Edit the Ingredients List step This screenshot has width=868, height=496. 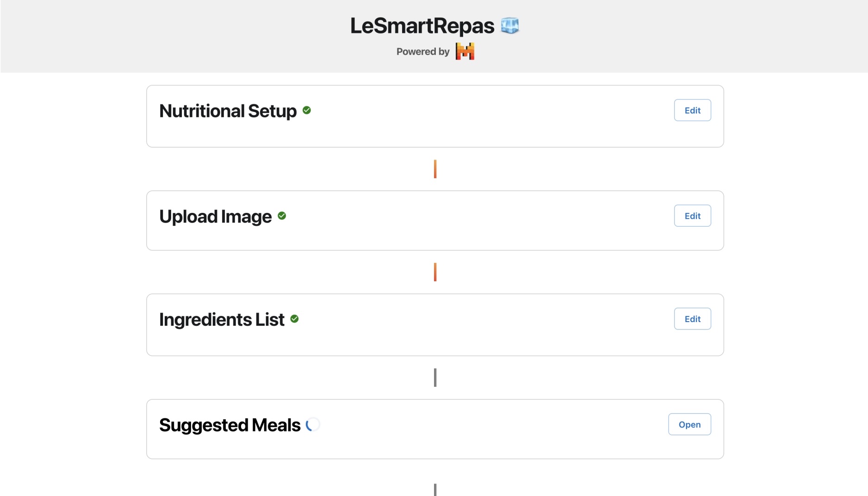[x=692, y=319]
